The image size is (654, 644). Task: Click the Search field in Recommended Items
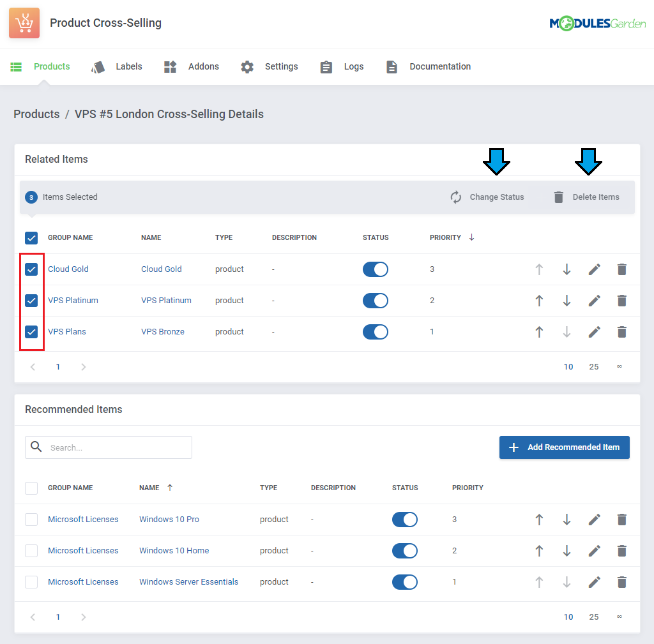[x=109, y=447]
